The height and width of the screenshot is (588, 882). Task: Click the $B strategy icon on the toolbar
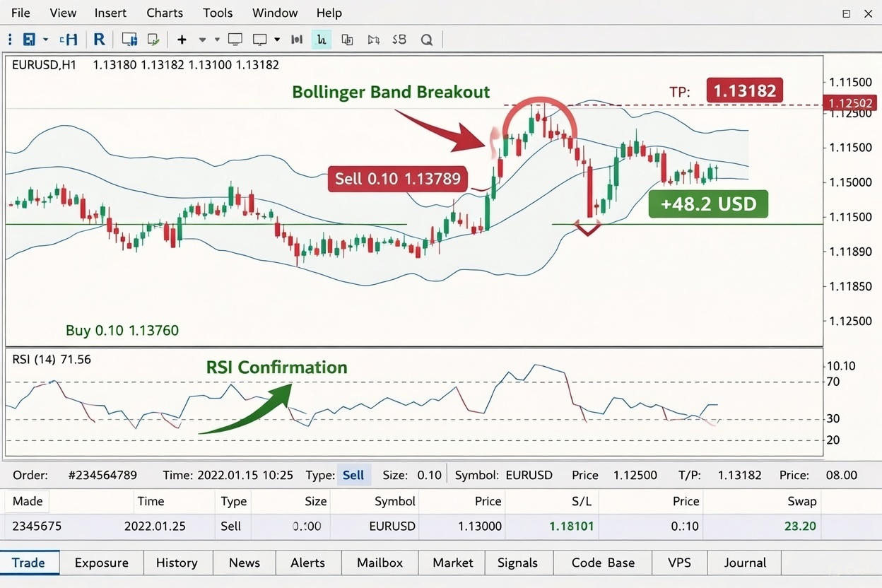point(399,40)
